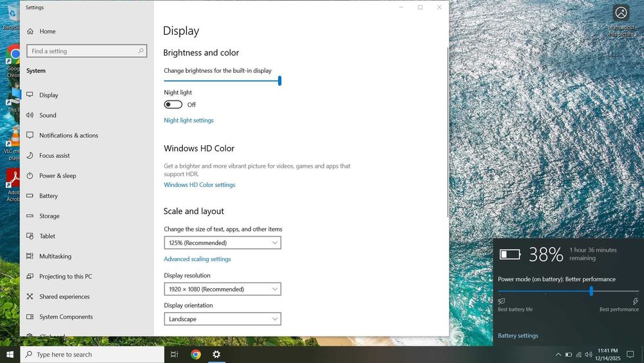Viewport: 644px width, 363px height.
Task: Select Sound in the System menu
Action: (48, 115)
